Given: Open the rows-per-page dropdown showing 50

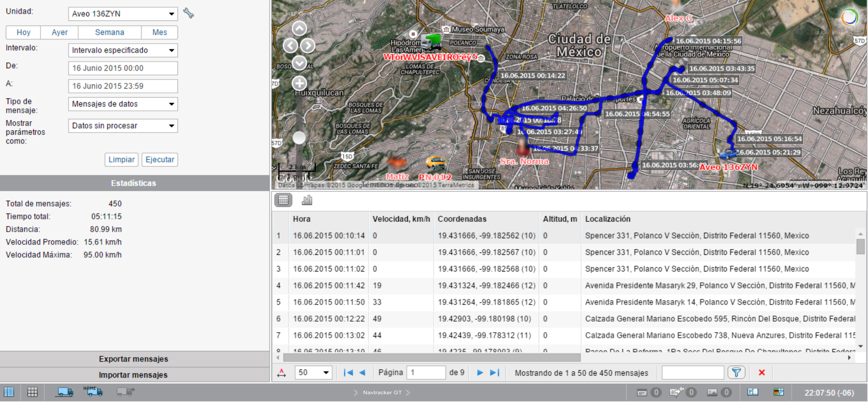Looking at the screenshot, I should [313, 373].
